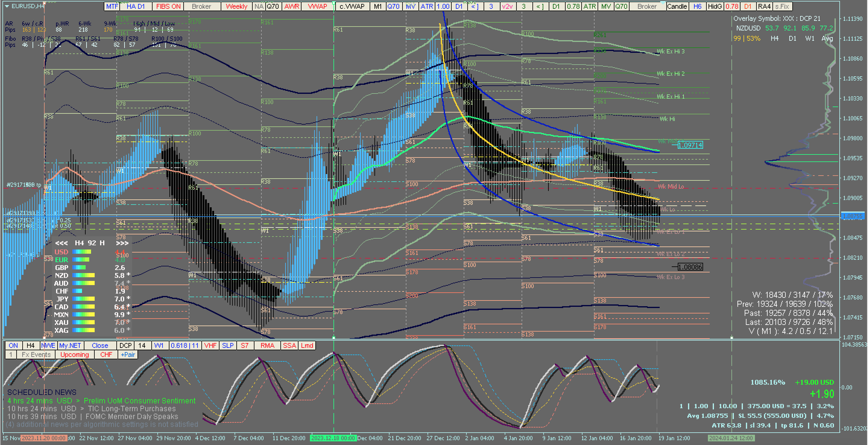Click the MTF button
The height and width of the screenshot is (445, 868).
112,6
